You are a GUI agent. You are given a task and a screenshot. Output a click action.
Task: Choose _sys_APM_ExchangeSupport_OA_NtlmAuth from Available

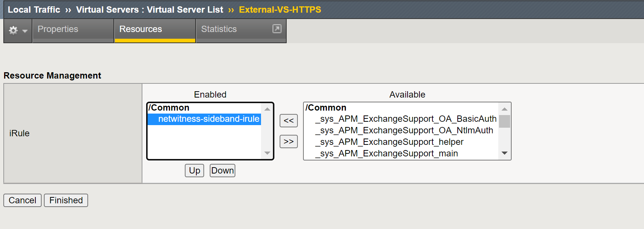point(404,130)
